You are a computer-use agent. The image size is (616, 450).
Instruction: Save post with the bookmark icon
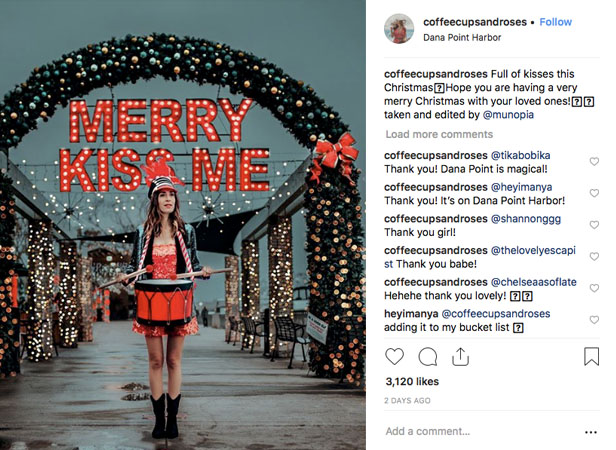[x=591, y=357]
